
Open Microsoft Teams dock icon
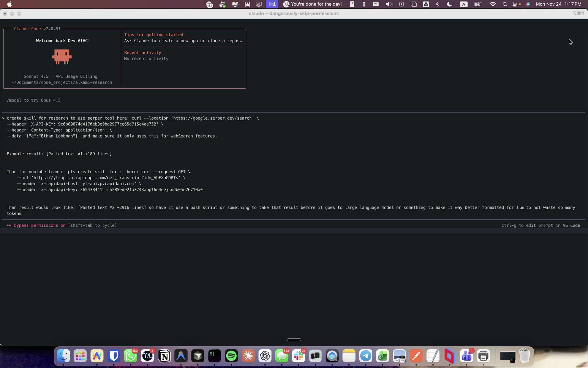tap(467, 356)
